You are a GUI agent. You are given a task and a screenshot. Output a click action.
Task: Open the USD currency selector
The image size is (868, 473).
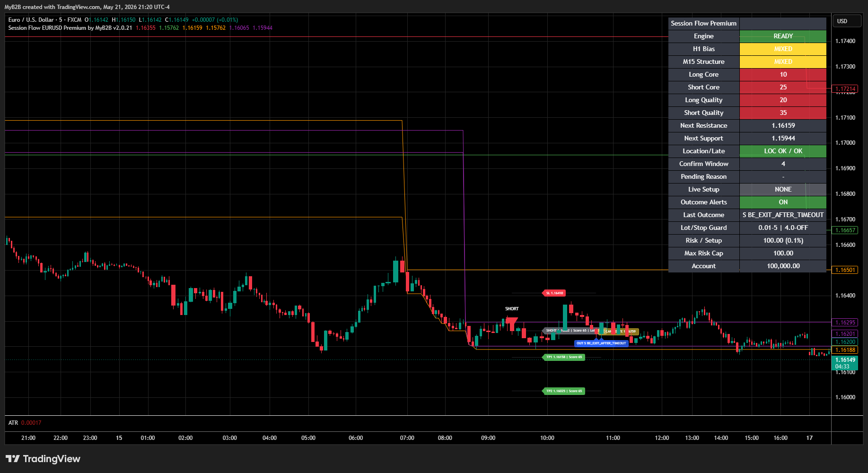[842, 21]
